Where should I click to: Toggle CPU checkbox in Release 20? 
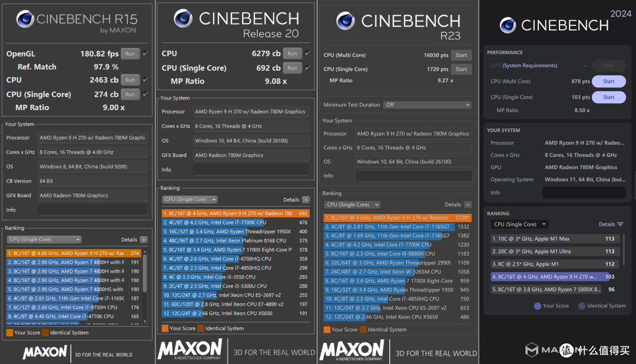[308, 54]
